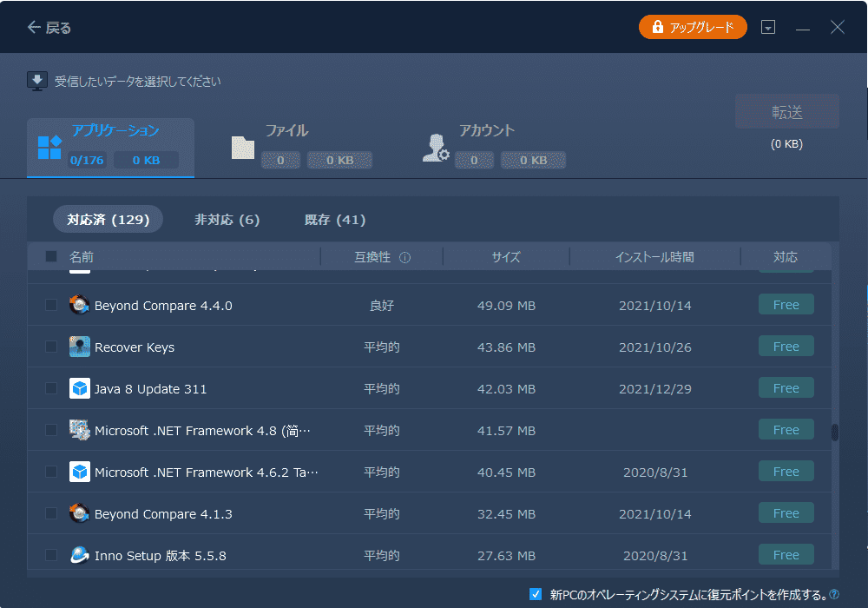Click the 転送 transfer button

(x=786, y=112)
